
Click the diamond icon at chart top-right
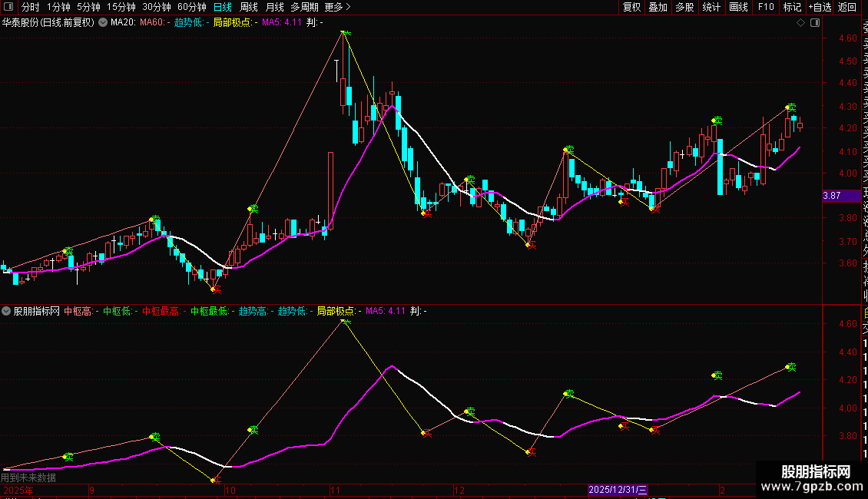point(800,23)
